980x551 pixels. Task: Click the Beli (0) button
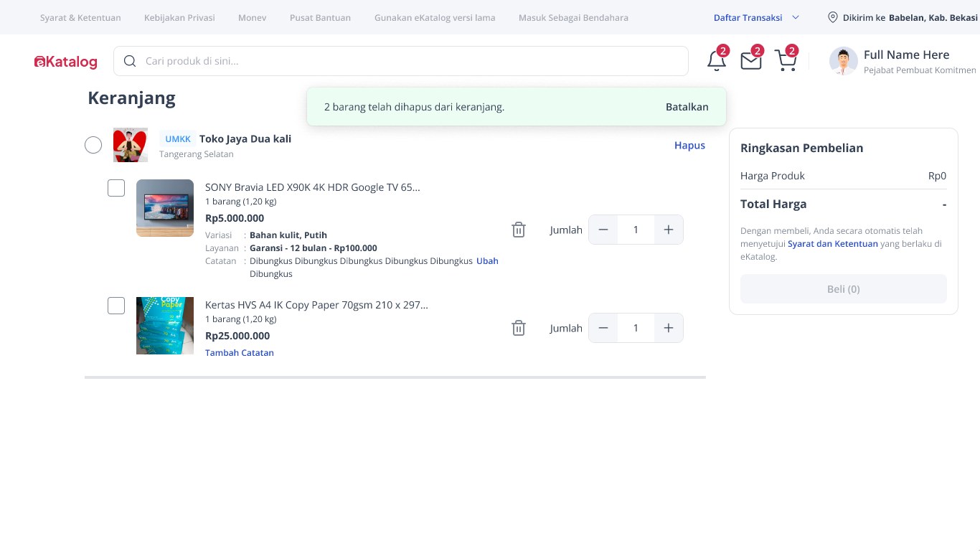point(844,288)
